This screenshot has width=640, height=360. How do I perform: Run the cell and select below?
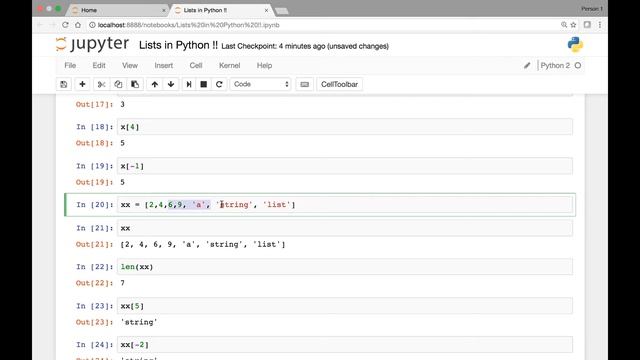(x=189, y=84)
